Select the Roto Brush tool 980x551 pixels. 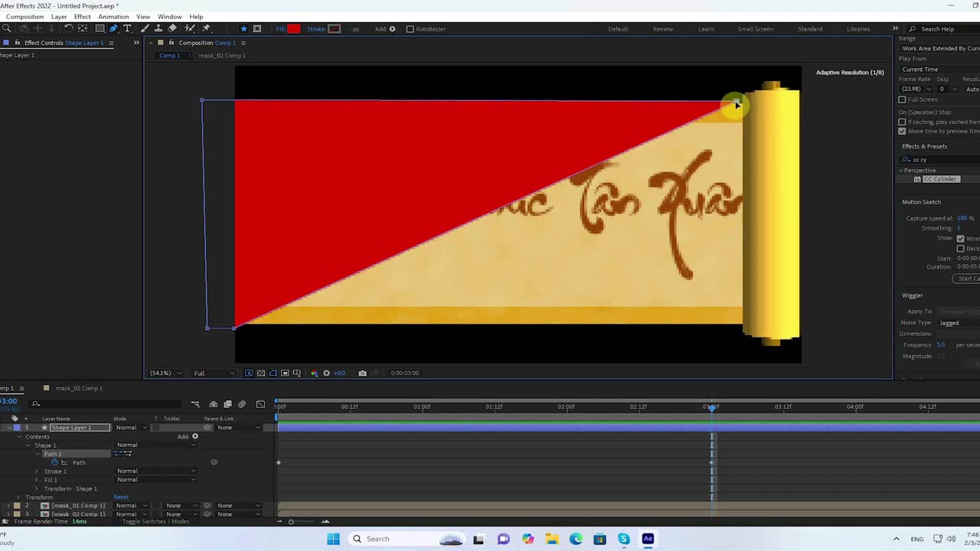tap(190, 28)
